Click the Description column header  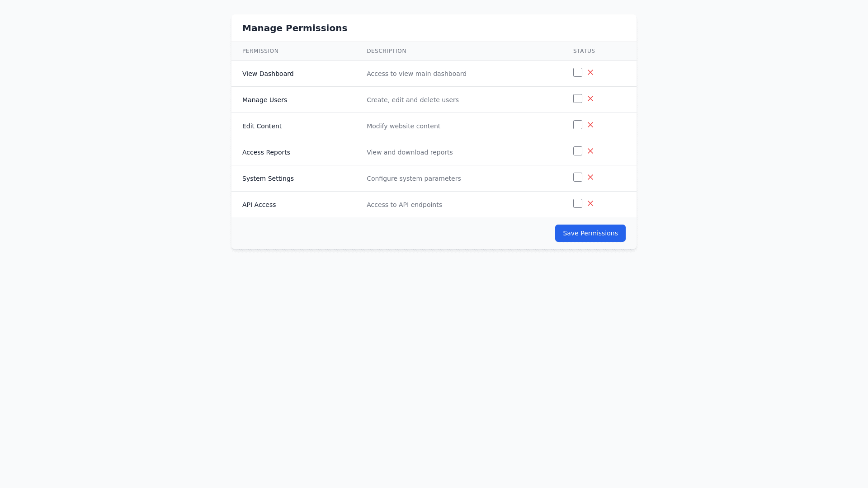pos(386,51)
